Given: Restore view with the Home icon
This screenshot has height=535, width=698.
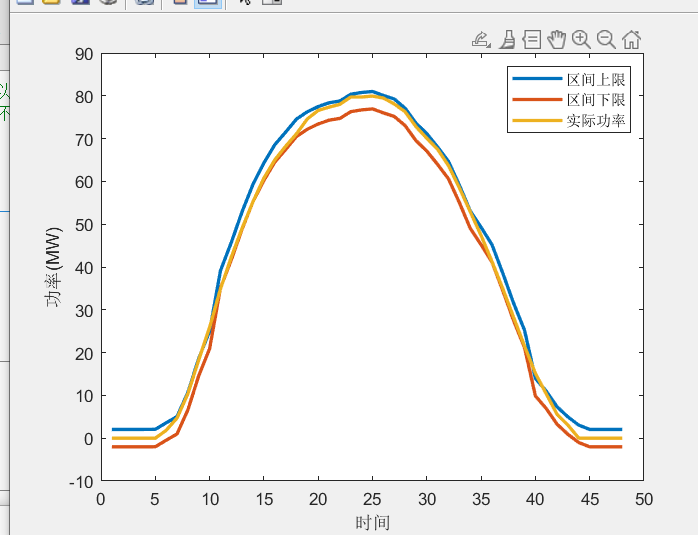Looking at the screenshot, I should tap(631, 40).
